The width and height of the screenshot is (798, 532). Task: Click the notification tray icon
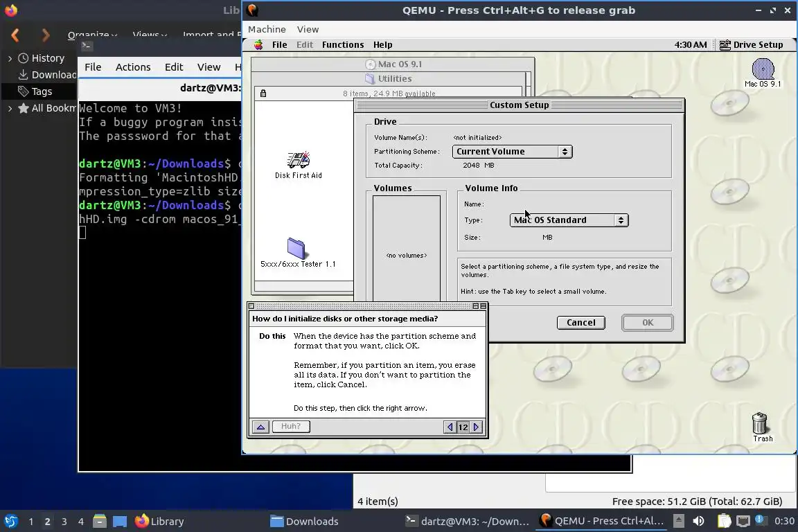pyautogui.click(x=760, y=520)
